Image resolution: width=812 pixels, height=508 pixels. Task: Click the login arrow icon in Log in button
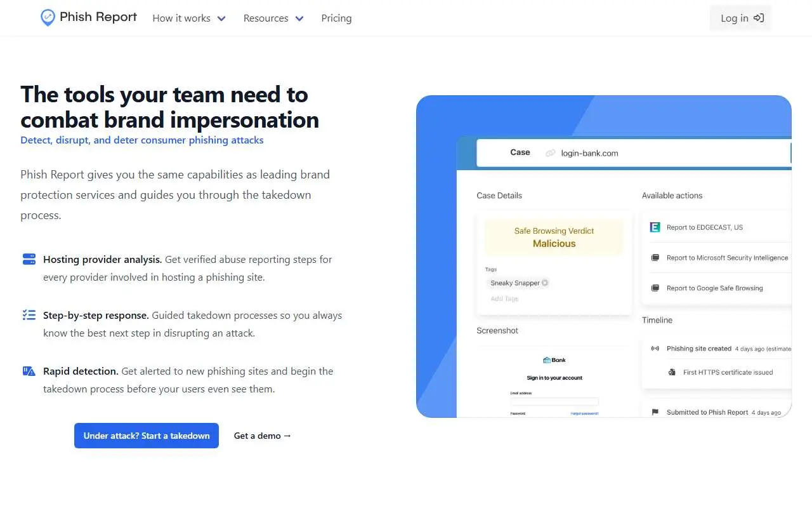click(x=759, y=18)
